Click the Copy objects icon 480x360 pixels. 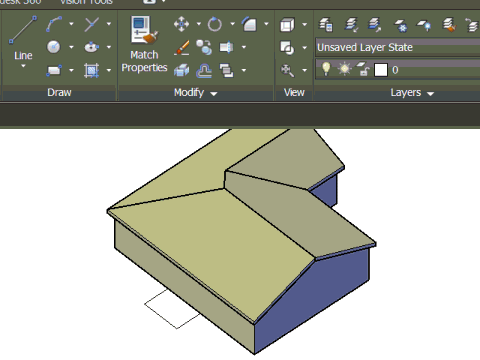pyautogui.click(x=204, y=47)
